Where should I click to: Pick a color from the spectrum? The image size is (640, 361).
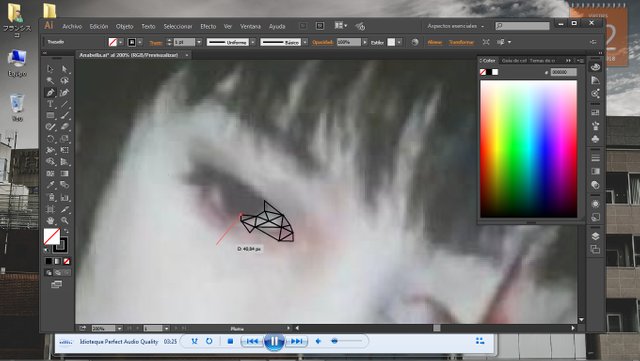tap(529, 149)
